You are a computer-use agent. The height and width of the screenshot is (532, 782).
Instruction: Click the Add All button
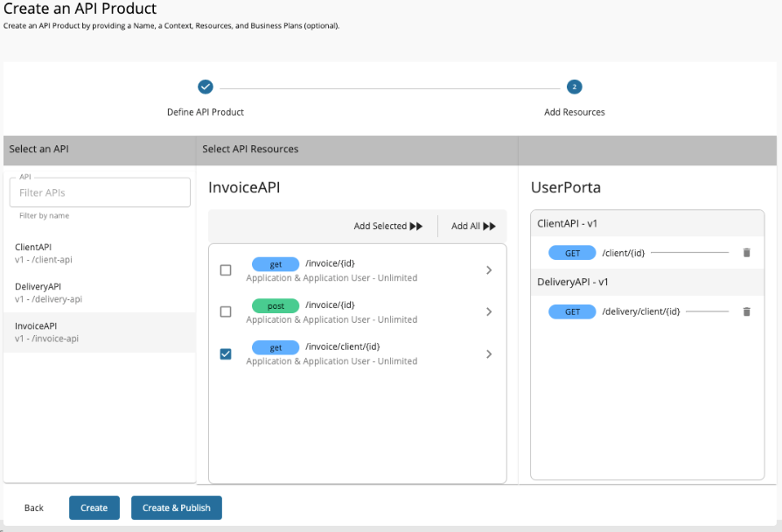click(472, 226)
